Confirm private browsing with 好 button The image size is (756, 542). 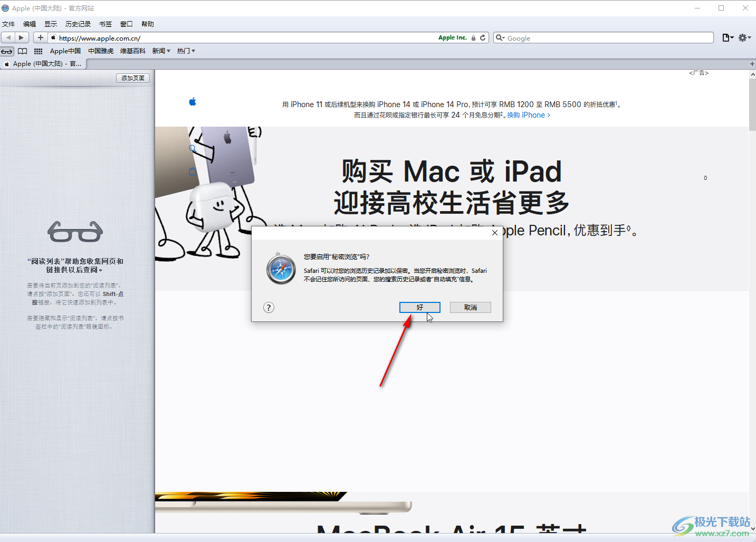point(420,307)
